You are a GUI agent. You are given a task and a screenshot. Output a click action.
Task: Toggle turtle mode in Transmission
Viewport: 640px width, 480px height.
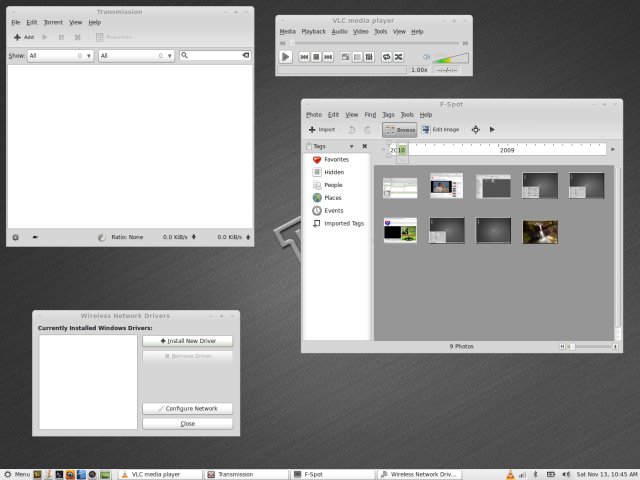[x=36, y=237]
